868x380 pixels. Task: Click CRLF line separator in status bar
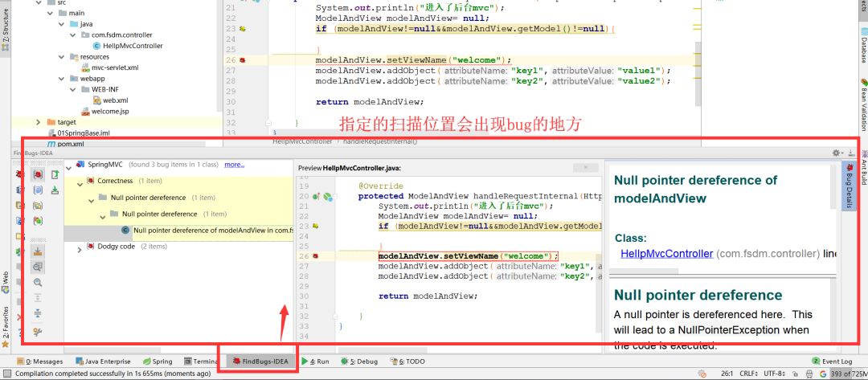pyautogui.click(x=749, y=374)
